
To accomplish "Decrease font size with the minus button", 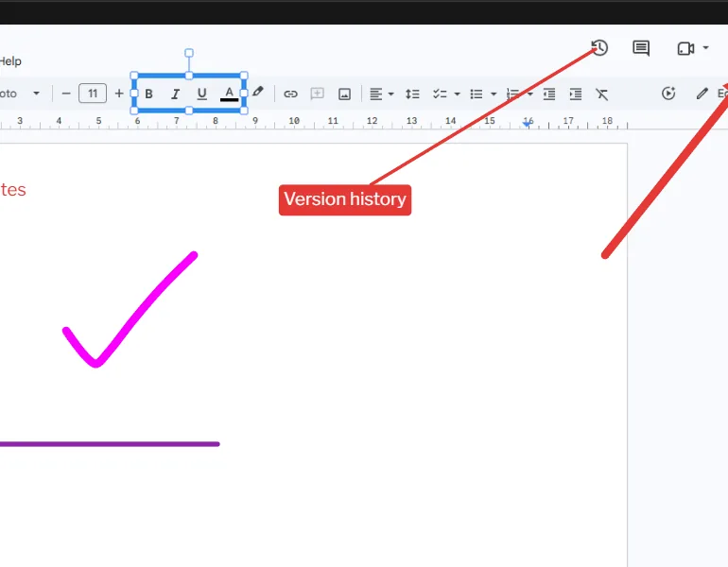I will (66, 94).
